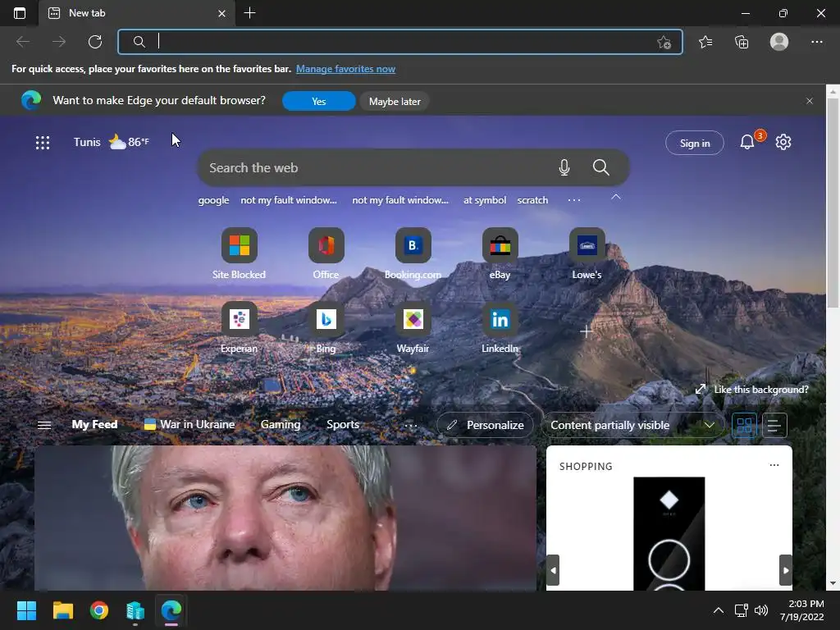
Task: Open Like this background link
Action: coord(752,390)
